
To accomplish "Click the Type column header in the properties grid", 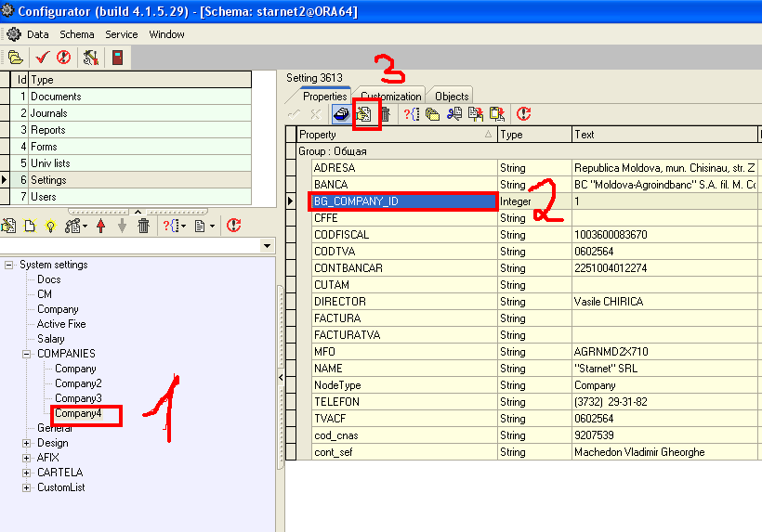I will [534, 135].
